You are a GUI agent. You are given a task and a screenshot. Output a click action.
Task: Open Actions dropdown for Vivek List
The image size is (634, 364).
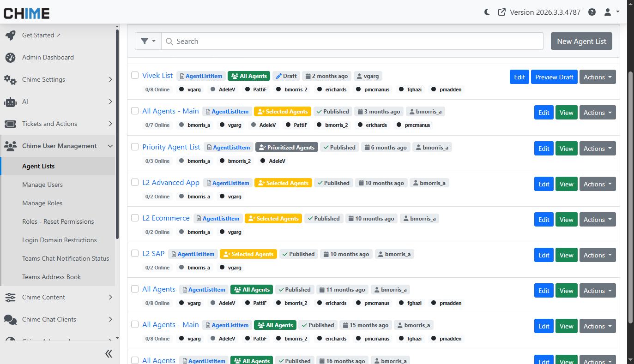click(598, 77)
